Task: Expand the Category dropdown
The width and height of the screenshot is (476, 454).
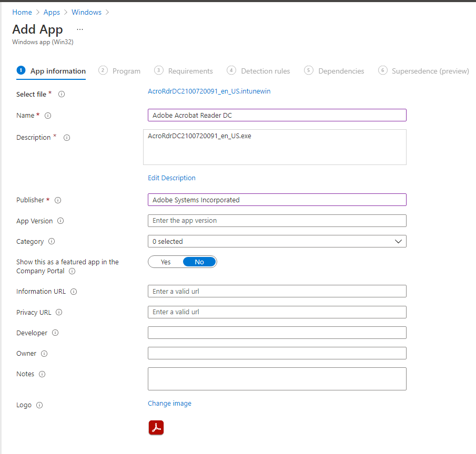Action: (277, 241)
